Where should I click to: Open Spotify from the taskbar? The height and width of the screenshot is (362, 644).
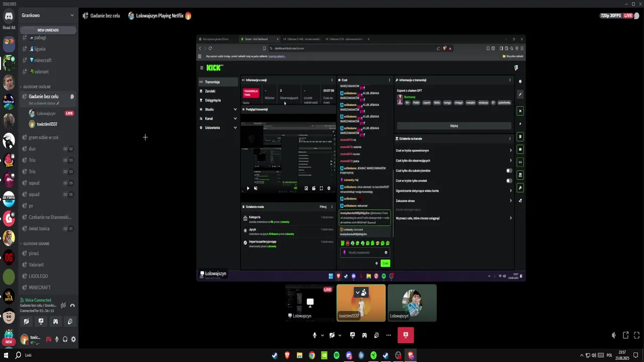point(337,355)
